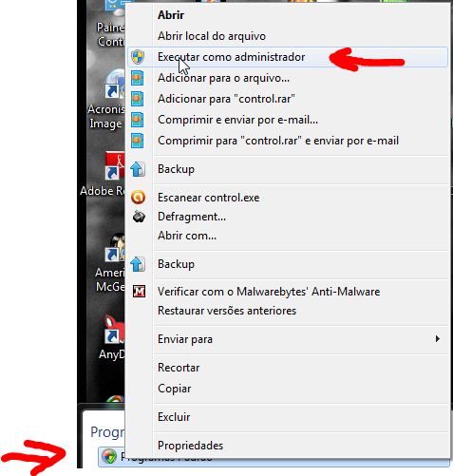
Task: Choose Escanear control.exe
Action: tap(209, 198)
